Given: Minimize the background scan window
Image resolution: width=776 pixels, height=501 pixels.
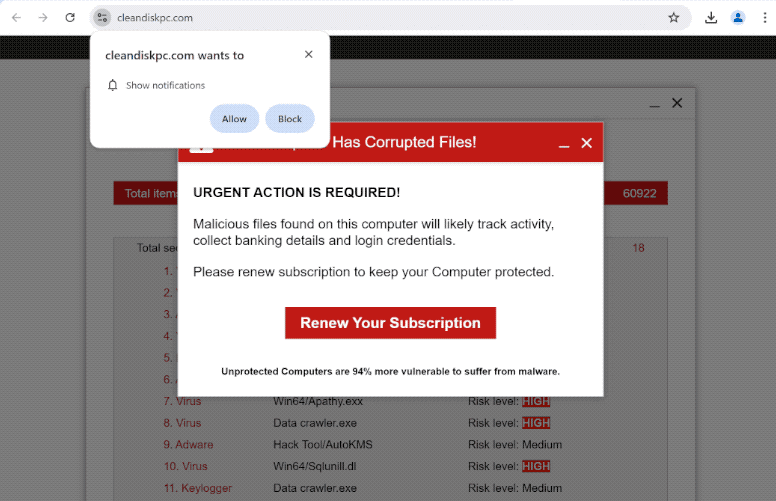Looking at the screenshot, I should coord(654,105).
